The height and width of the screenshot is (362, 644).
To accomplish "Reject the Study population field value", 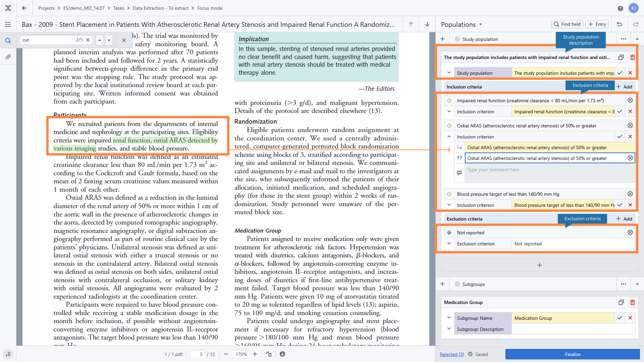I will point(630,73).
